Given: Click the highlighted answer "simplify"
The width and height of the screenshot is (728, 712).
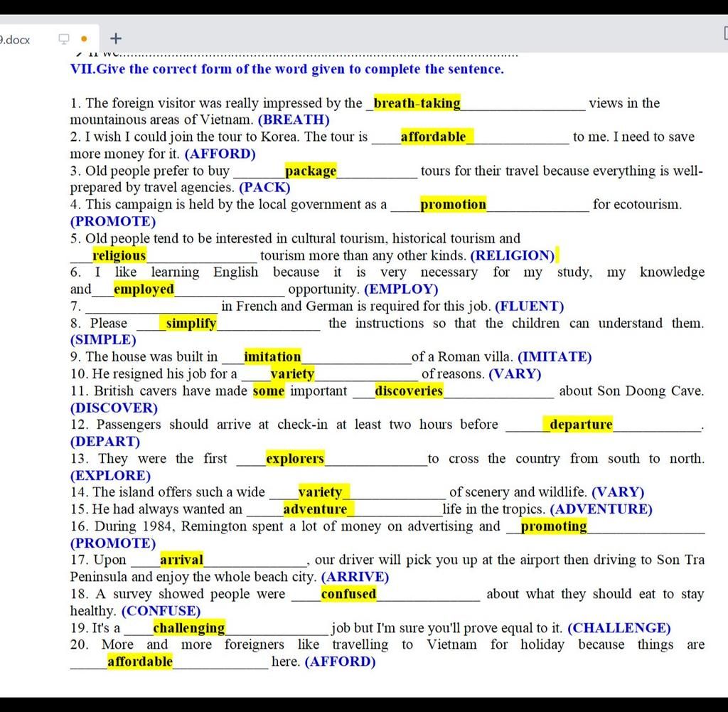Looking at the screenshot, I should tap(191, 323).
